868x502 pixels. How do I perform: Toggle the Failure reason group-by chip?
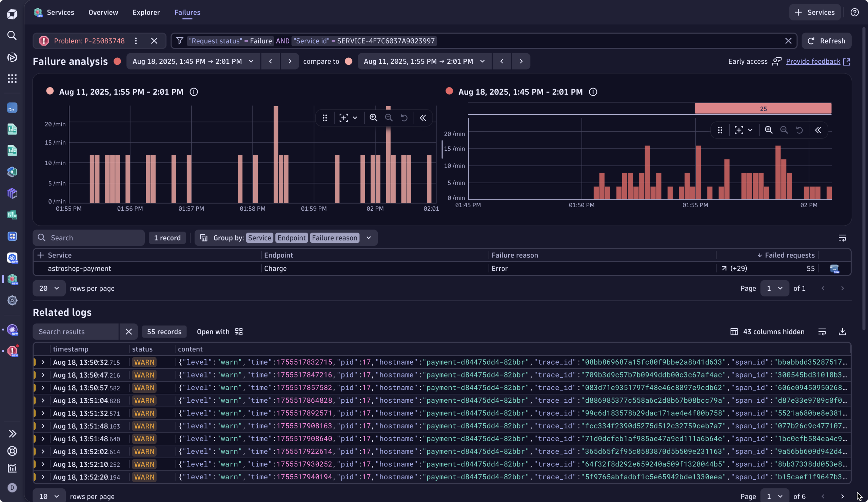pyautogui.click(x=334, y=238)
